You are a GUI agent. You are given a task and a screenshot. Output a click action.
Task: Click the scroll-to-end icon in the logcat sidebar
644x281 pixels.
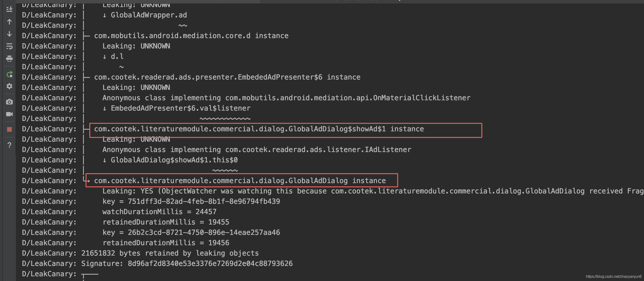pyautogui.click(x=9, y=9)
